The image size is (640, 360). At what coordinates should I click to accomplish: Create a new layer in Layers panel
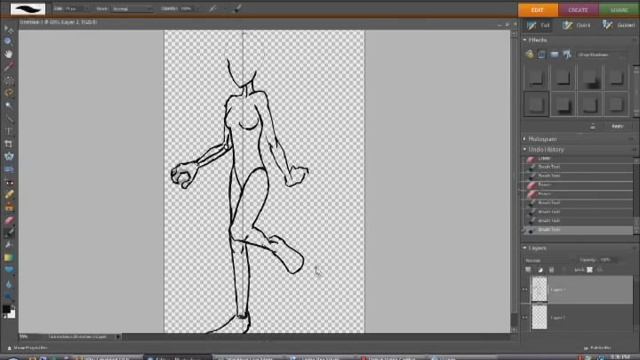pos(528,270)
